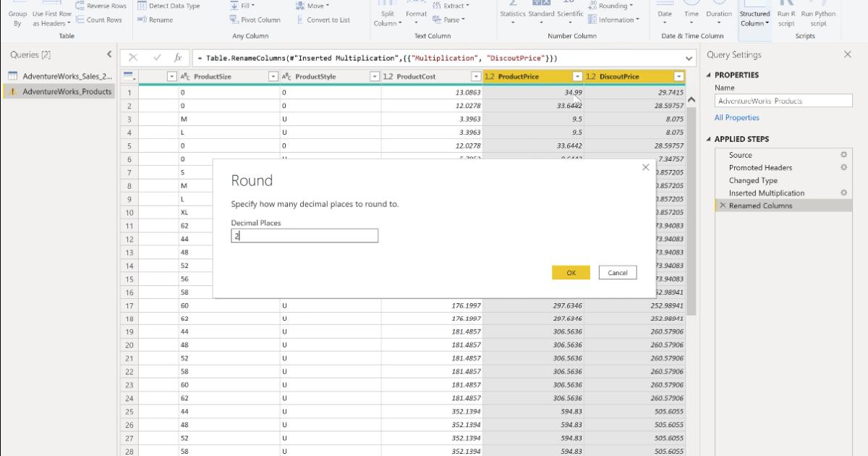Confirm rounding with the OK button
Image resolution: width=868 pixels, height=456 pixels.
coord(571,272)
